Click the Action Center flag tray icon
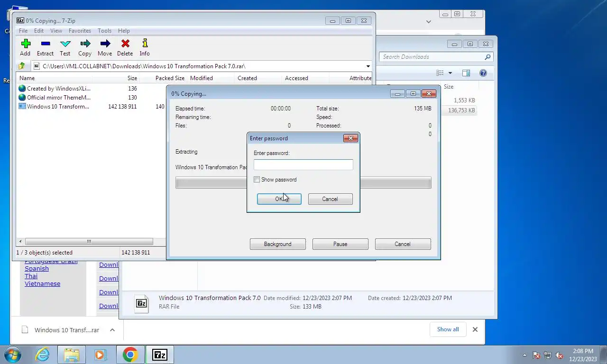 [x=536, y=355]
